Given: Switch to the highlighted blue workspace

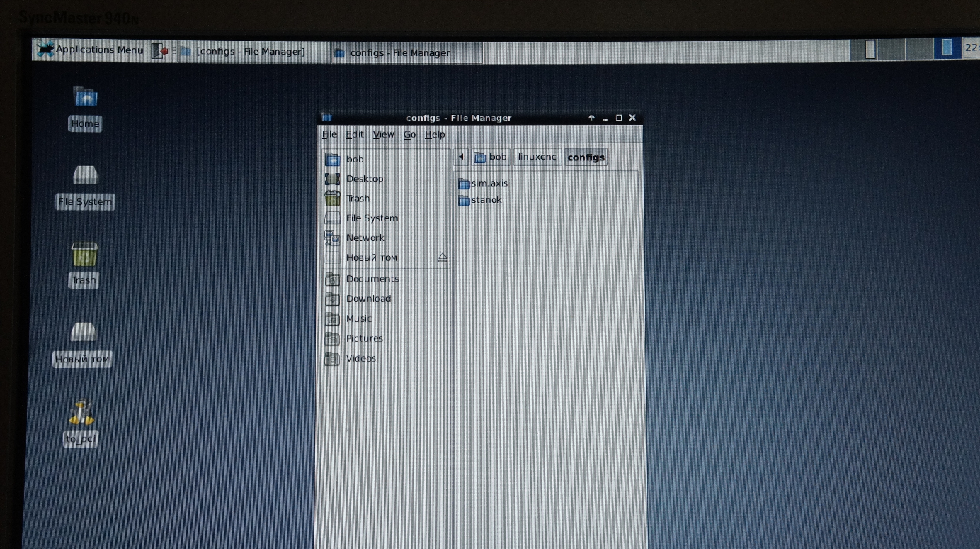Looking at the screenshot, I should click(947, 48).
